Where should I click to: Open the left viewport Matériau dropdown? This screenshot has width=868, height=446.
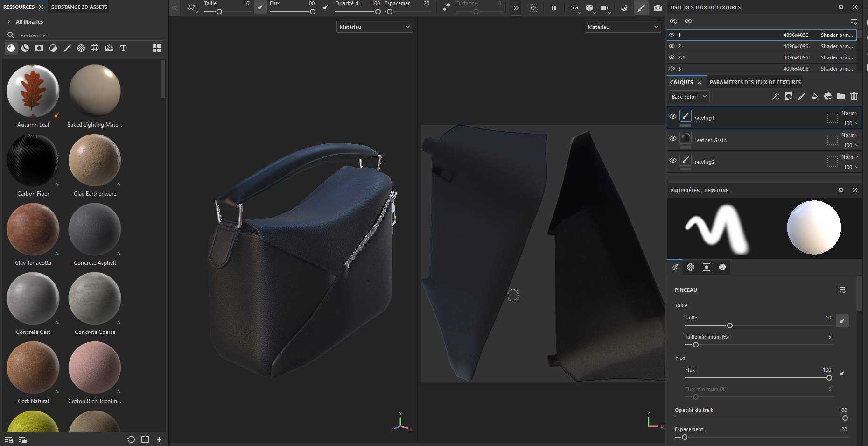pos(374,27)
